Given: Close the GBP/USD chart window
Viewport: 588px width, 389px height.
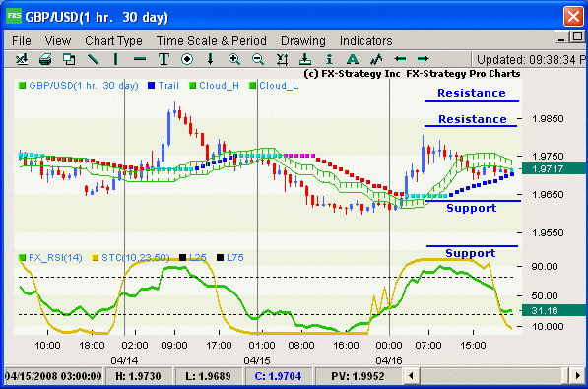Looking at the screenshot, I should coord(573,17).
